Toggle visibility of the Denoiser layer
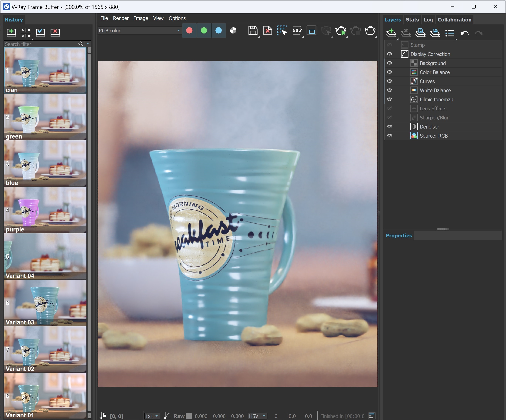Screen dimensions: 506x420 pyautogui.click(x=390, y=127)
